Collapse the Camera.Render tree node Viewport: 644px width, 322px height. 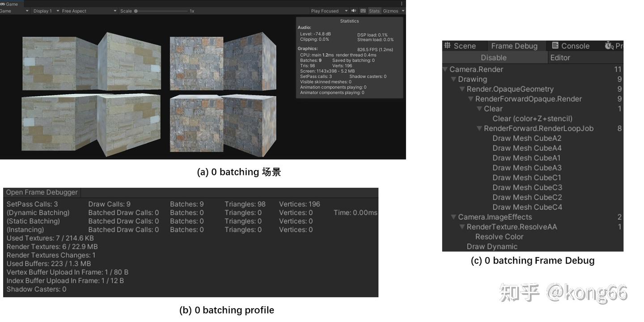click(445, 69)
